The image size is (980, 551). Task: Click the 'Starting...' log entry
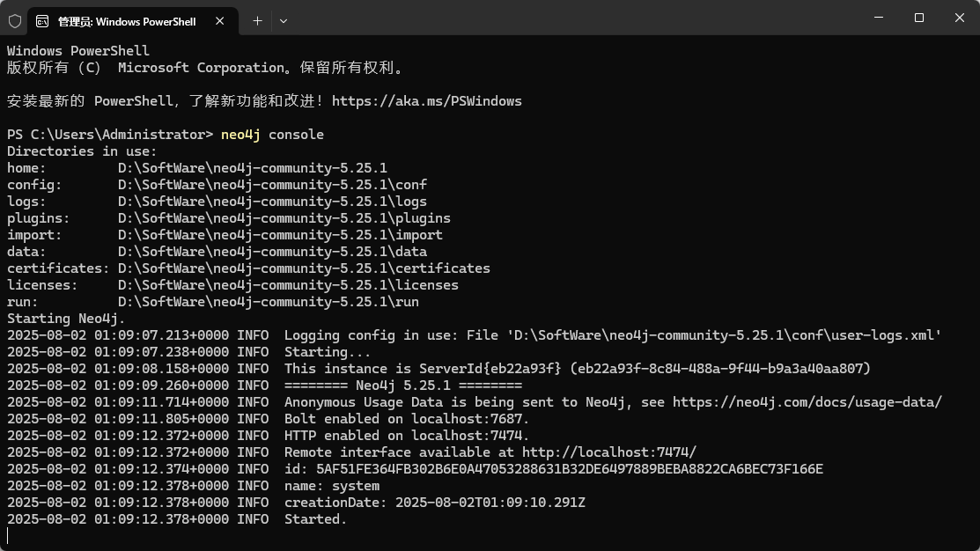328,352
